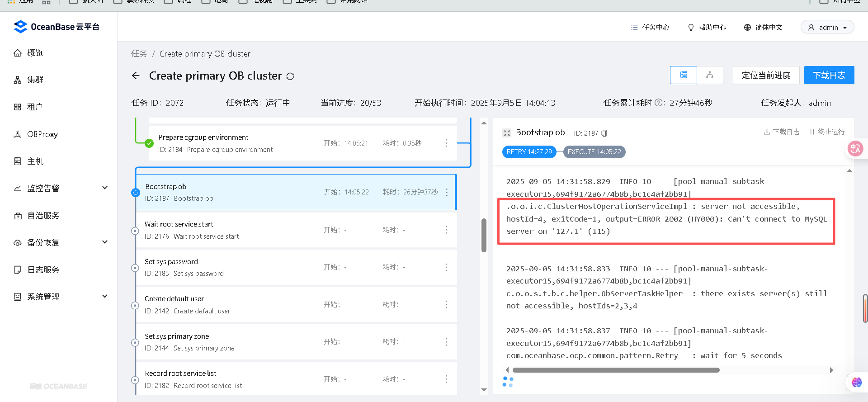Copy subtask ID 2187 with copy icon
Image resolution: width=868 pixels, height=402 pixels.
pos(604,133)
